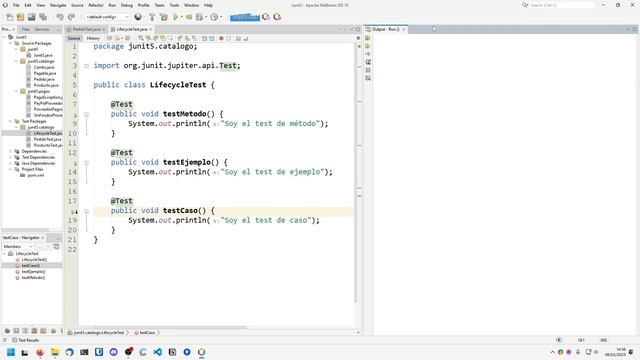Collapse the Source Packages node
640x360 pixels.
pos(11,43)
